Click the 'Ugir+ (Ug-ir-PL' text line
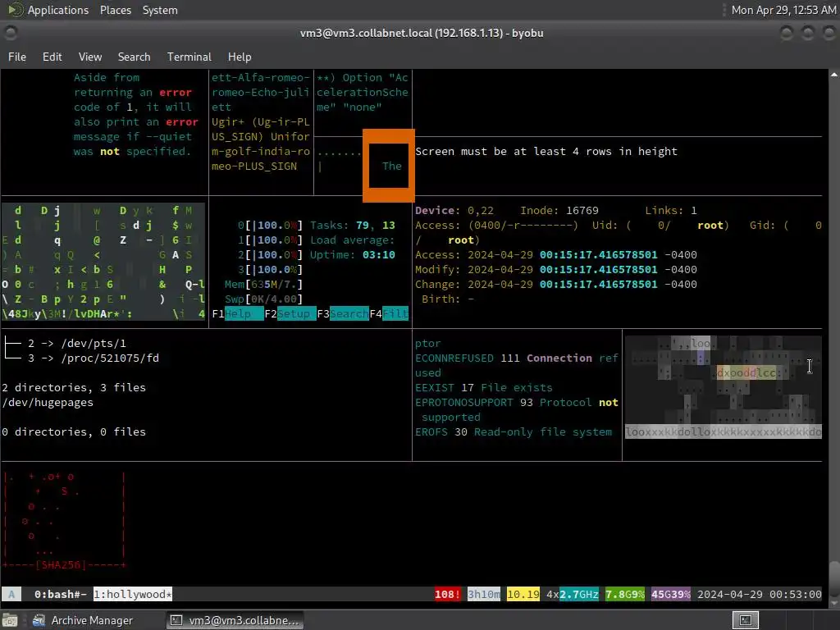The height and width of the screenshot is (630, 840). 261,122
